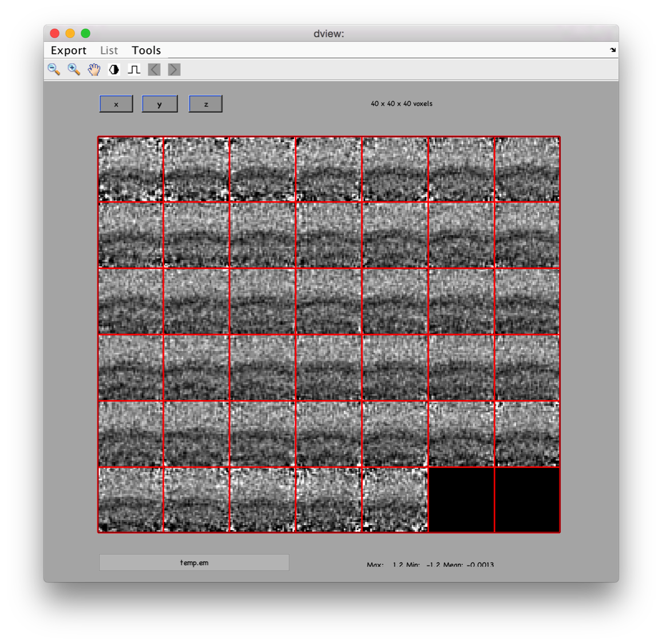
Task: Click the dock arrow at menu bar corner
Action: pyautogui.click(x=613, y=50)
